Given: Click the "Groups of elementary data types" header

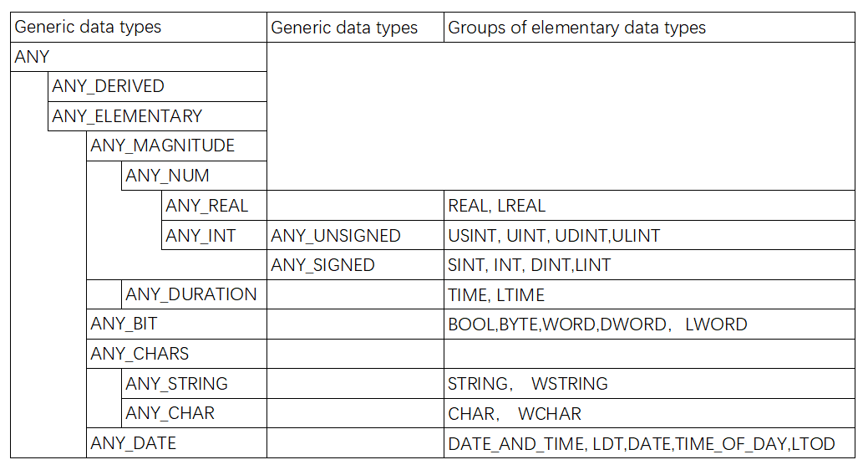Looking at the screenshot, I should click(576, 28).
